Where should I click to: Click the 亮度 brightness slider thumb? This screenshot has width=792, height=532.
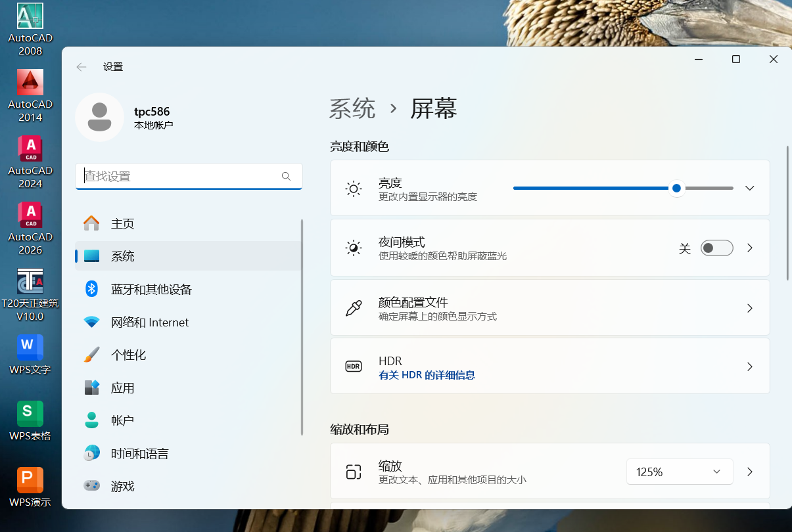(x=676, y=188)
